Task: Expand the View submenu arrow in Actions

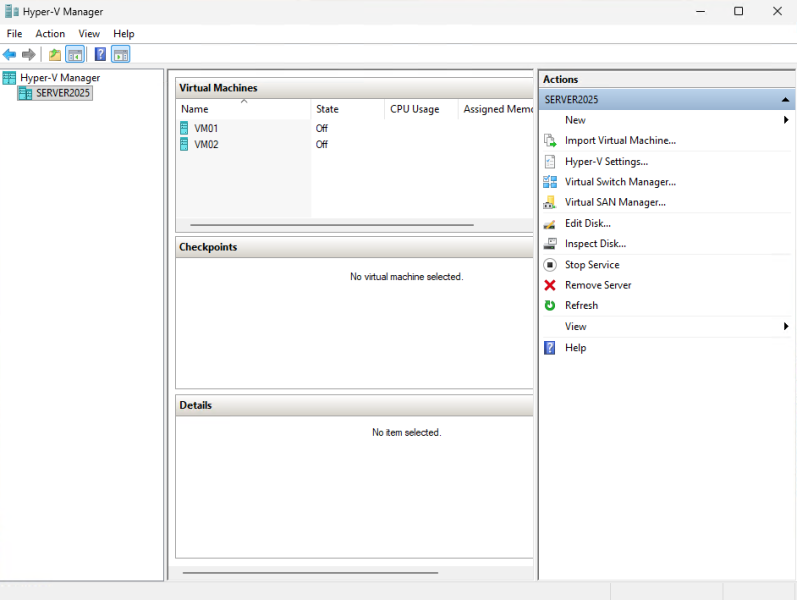Action: 786,326
